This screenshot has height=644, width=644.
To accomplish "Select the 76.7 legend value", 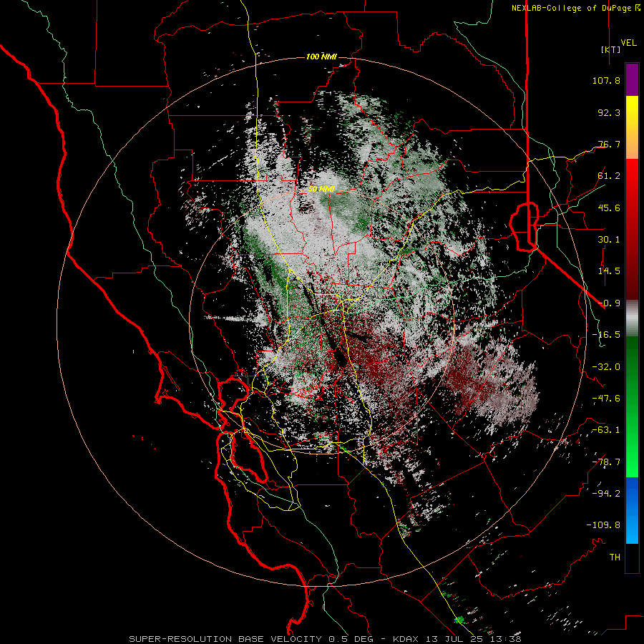I will pos(609,144).
